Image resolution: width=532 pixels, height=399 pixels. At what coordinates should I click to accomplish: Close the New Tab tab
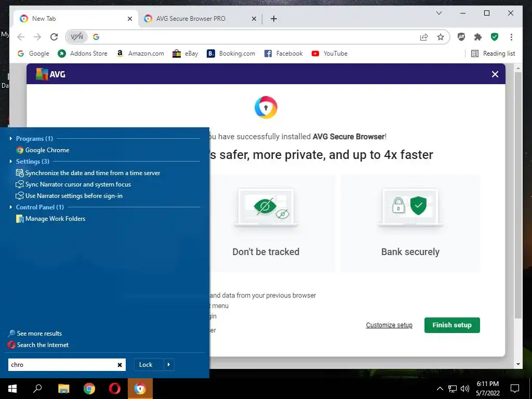pos(129,19)
